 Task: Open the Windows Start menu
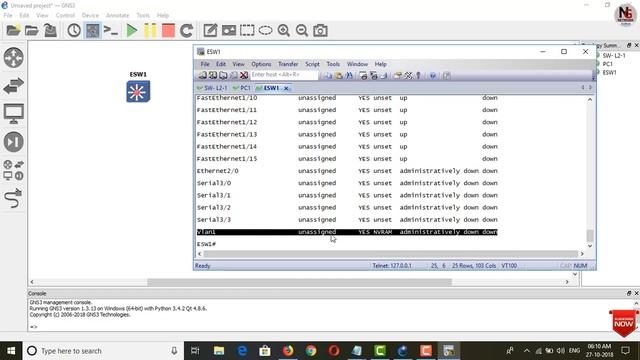[11, 351]
